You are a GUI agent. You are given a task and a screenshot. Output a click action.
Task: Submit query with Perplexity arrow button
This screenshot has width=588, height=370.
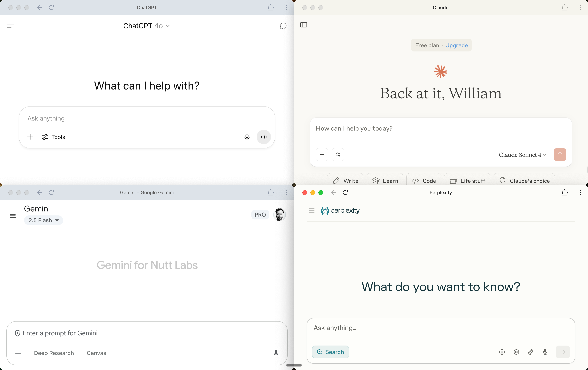563,352
